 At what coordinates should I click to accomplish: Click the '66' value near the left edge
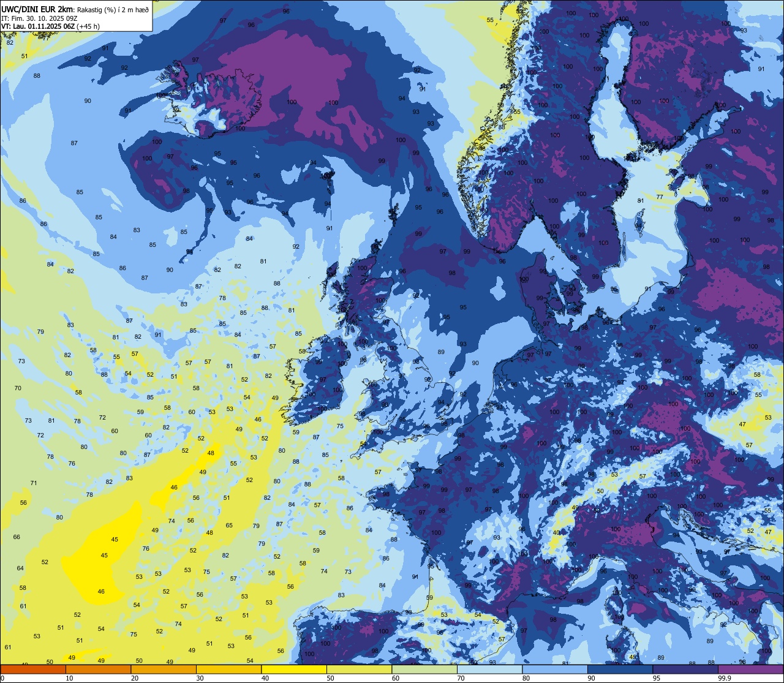click(17, 537)
